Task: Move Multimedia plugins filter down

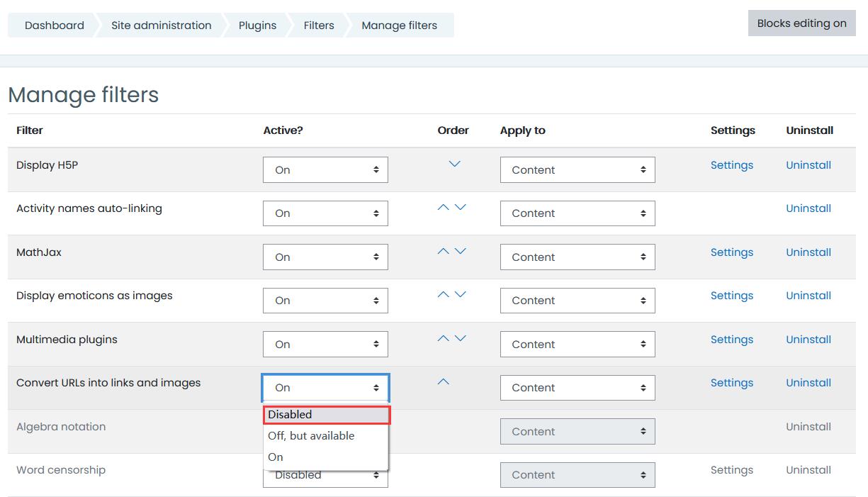Action: point(461,339)
